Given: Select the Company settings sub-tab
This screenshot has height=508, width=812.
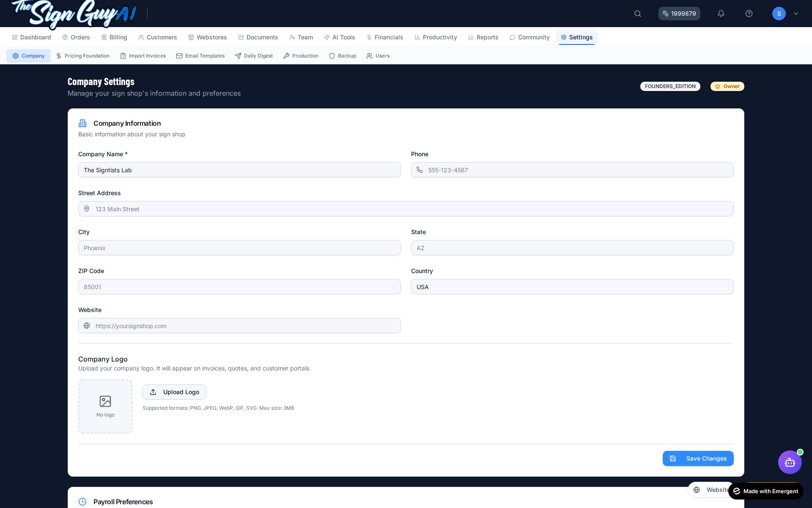Looking at the screenshot, I should [x=28, y=56].
